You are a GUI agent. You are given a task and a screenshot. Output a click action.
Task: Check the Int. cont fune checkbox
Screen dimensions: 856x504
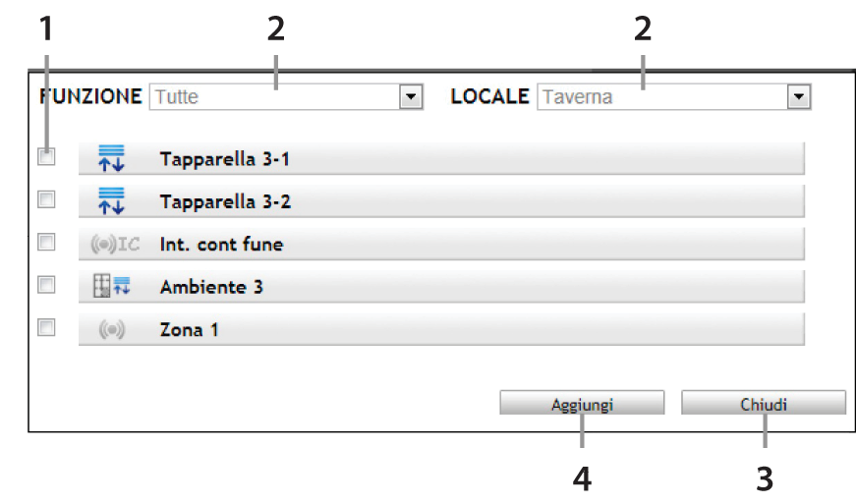click(46, 242)
